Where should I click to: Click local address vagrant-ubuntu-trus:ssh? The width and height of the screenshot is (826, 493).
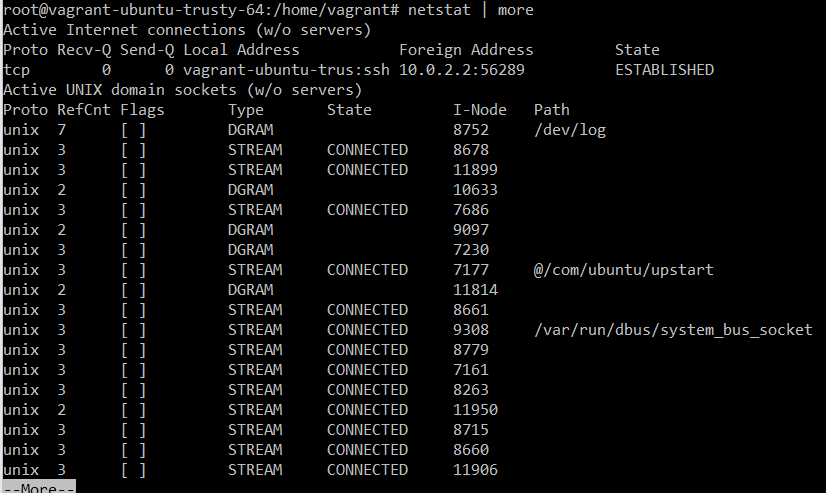287,70
